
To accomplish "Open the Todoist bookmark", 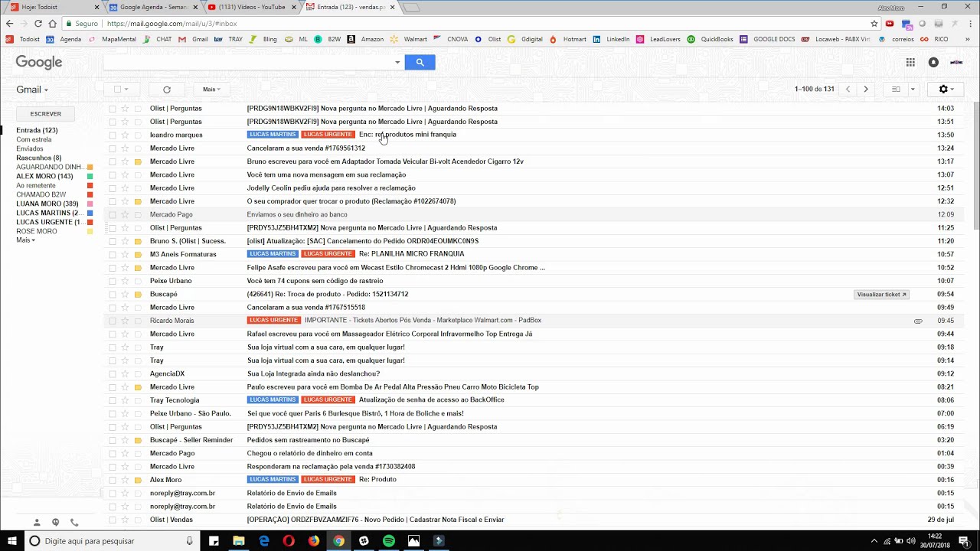I will pos(23,39).
